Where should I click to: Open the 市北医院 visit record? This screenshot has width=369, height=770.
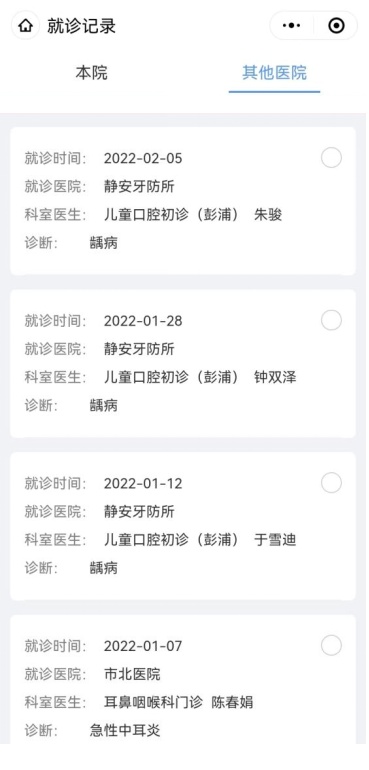(183, 679)
